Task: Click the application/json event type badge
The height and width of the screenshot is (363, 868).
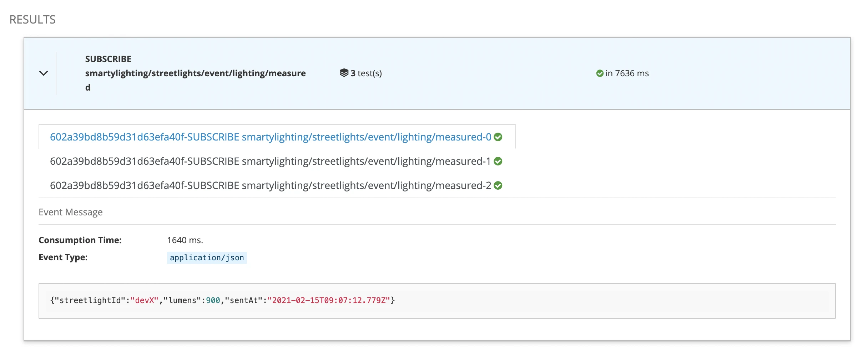Action: click(207, 258)
